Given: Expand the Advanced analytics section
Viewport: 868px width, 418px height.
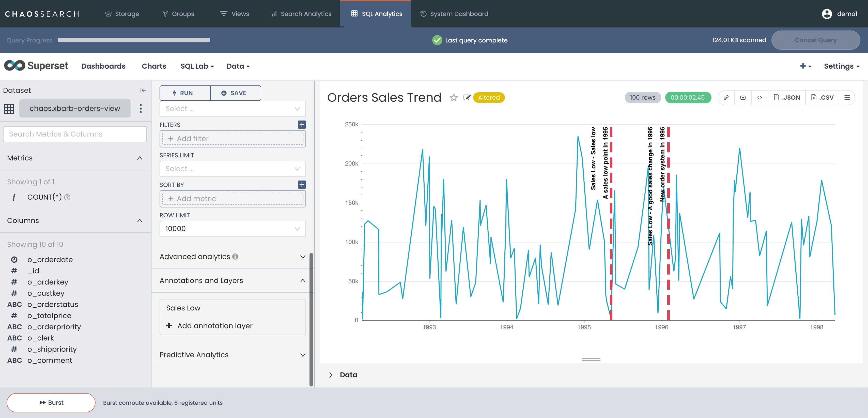Looking at the screenshot, I should 303,257.
